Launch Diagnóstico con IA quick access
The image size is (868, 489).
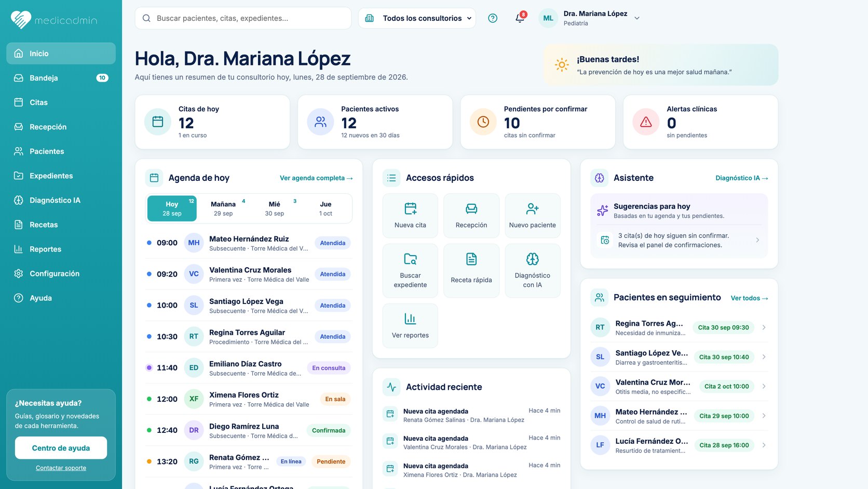tap(532, 271)
